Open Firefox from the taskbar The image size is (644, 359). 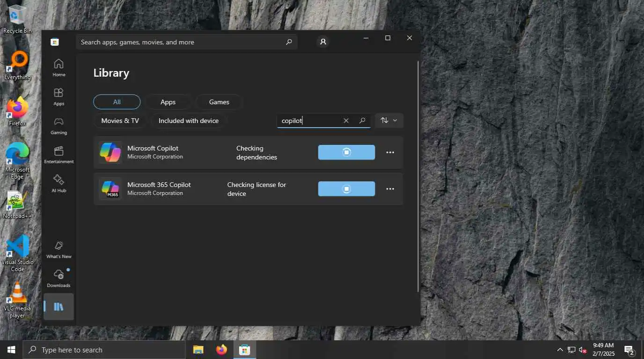[x=221, y=350]
